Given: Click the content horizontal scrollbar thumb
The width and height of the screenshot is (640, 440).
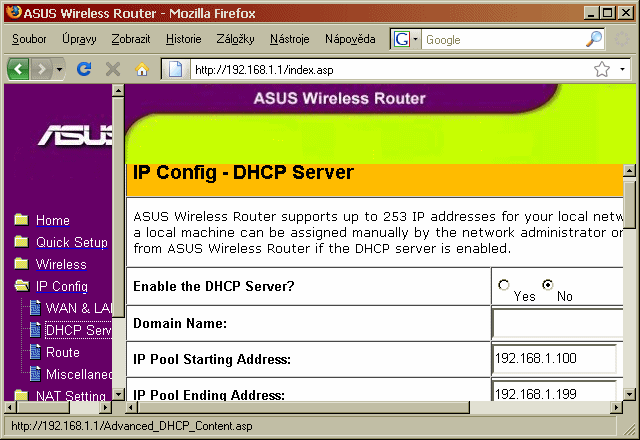Looking at the screenshot, I should click(304, 407).
